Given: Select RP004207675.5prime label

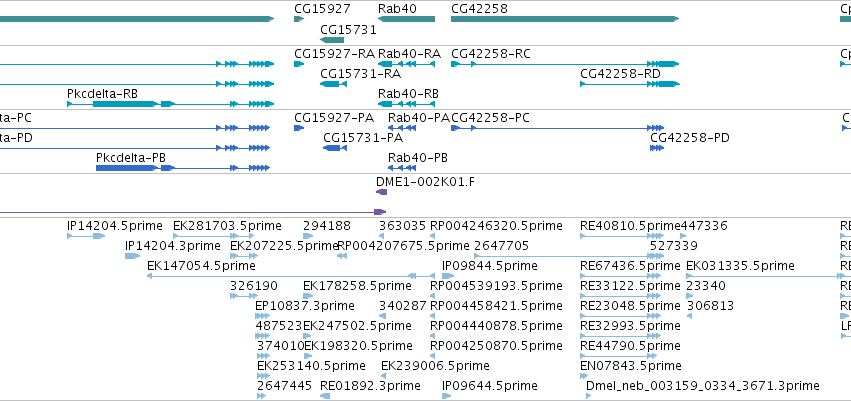Looking at the screenshot, I should coord(403,246).
